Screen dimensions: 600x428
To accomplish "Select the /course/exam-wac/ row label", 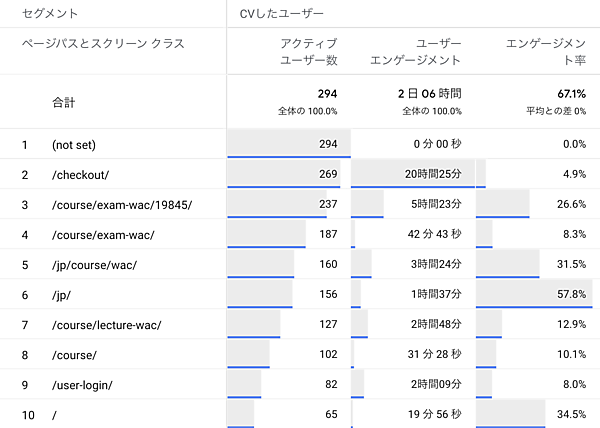I will tap(102, 235).
